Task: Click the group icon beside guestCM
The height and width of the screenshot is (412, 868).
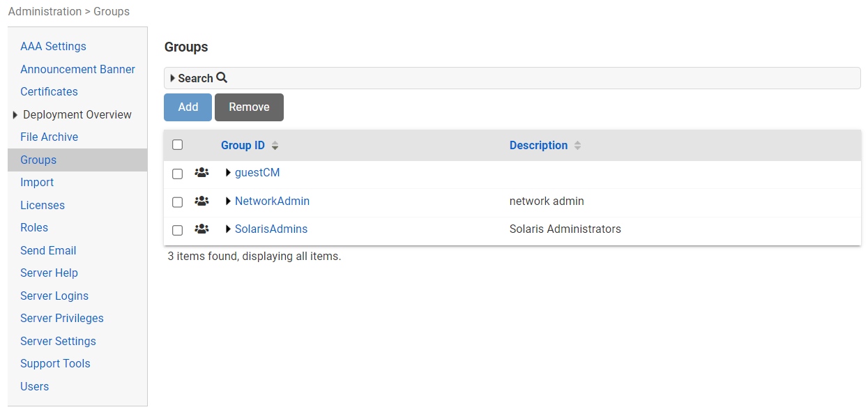Action: click(x=201, y=173)
